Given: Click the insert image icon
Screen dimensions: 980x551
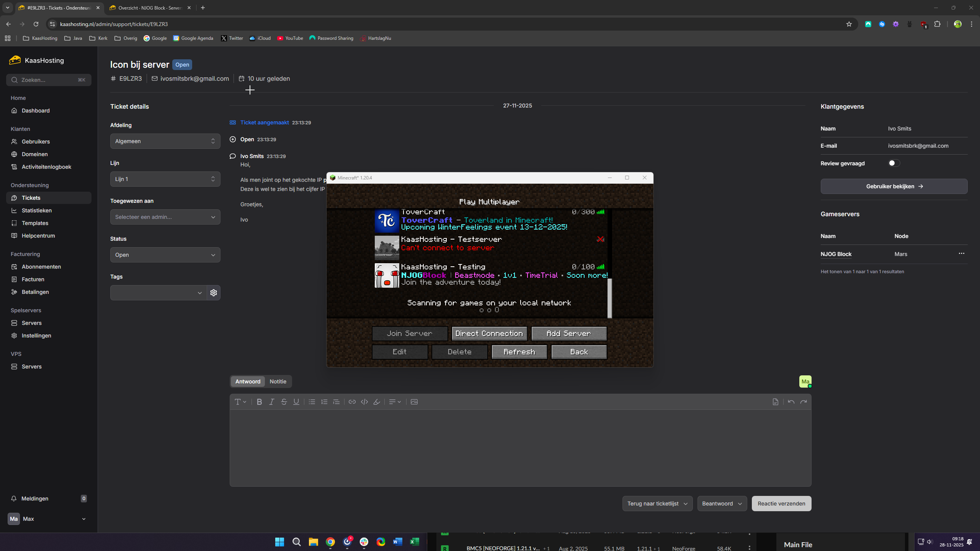Looking at the screenshot, I should [x=414, y=402].
